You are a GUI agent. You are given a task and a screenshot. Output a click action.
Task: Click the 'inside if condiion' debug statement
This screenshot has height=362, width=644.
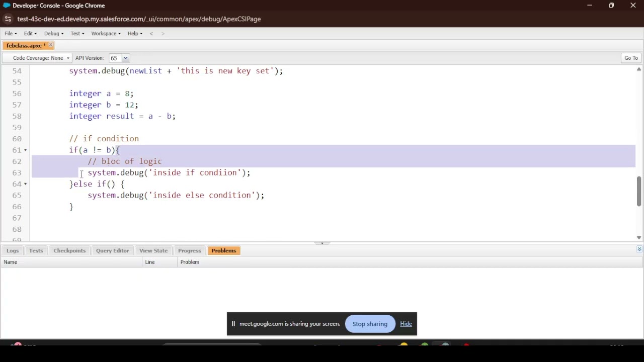[x=169, y=172]
